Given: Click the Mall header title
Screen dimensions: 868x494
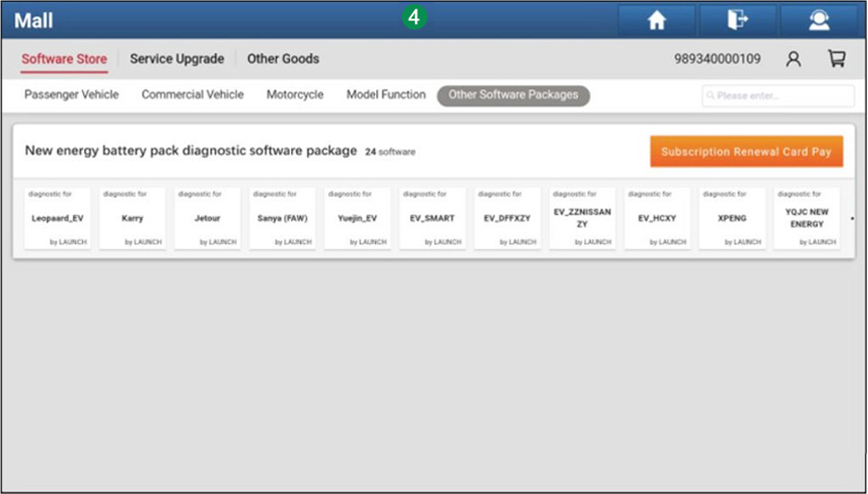Looking at the screenshot, I should tap(34, 20).
